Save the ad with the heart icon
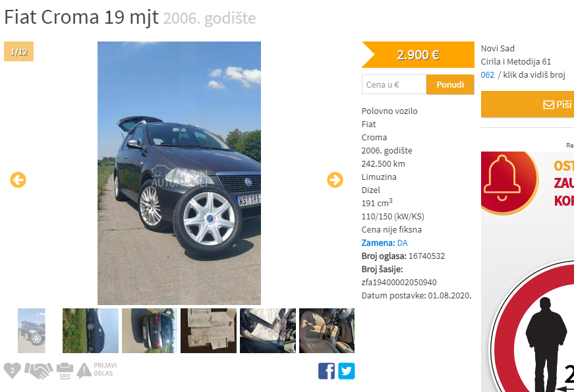574x392 pixels. [x=12, y=370]
